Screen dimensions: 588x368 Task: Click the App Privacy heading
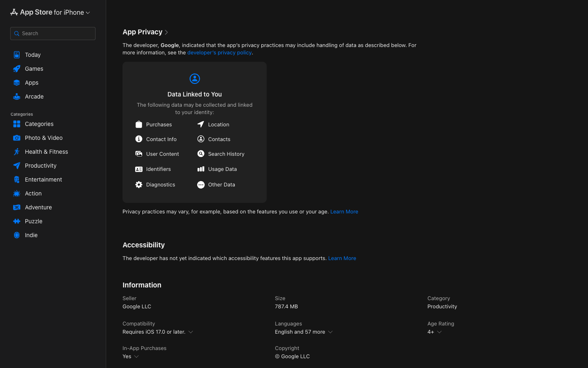[x=143, y=32]
